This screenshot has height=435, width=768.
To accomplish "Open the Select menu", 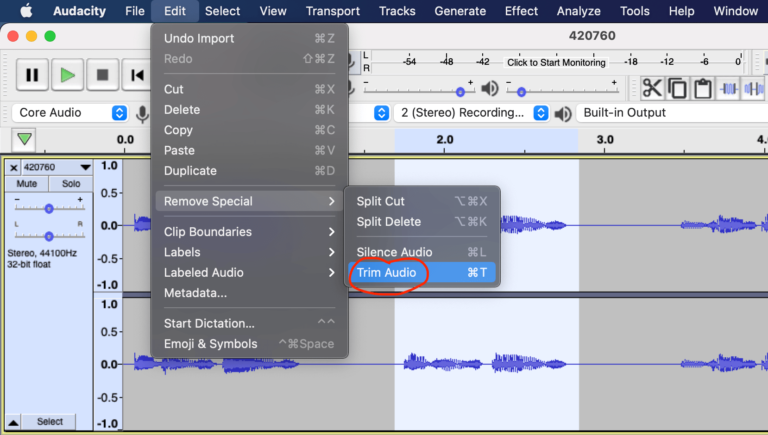I will (x=222, y=11).
